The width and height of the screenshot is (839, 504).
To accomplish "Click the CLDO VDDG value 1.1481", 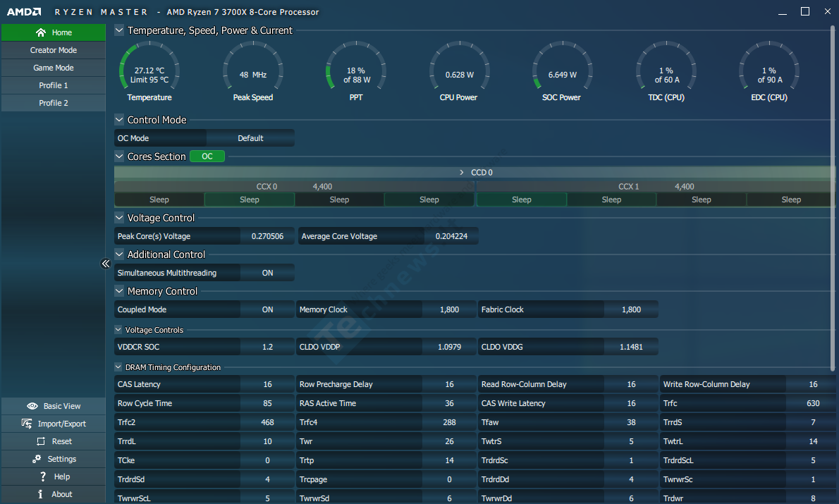I will point(632,348).
